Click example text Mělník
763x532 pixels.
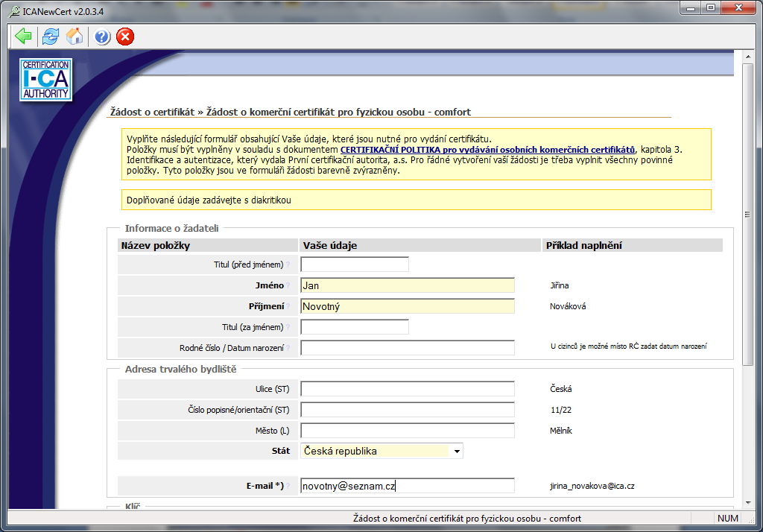561,431
